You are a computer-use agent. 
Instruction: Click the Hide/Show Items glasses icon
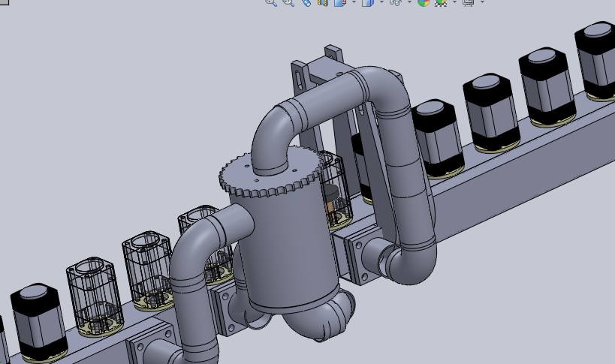coord(395,2)
